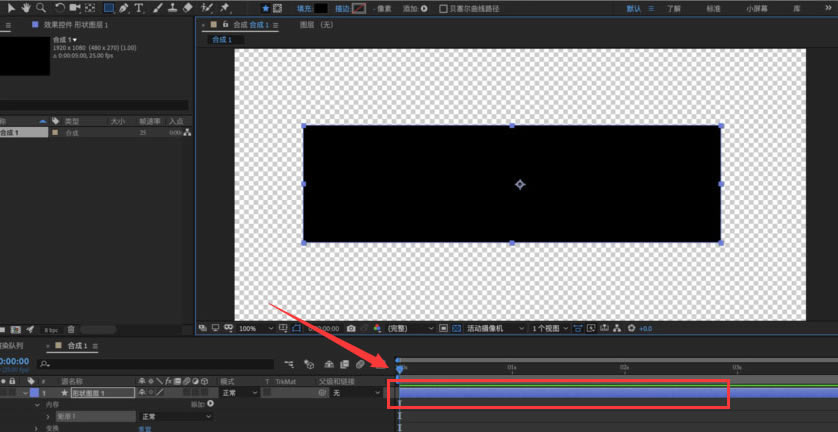Select the Zoom magnifier tool

41,7
